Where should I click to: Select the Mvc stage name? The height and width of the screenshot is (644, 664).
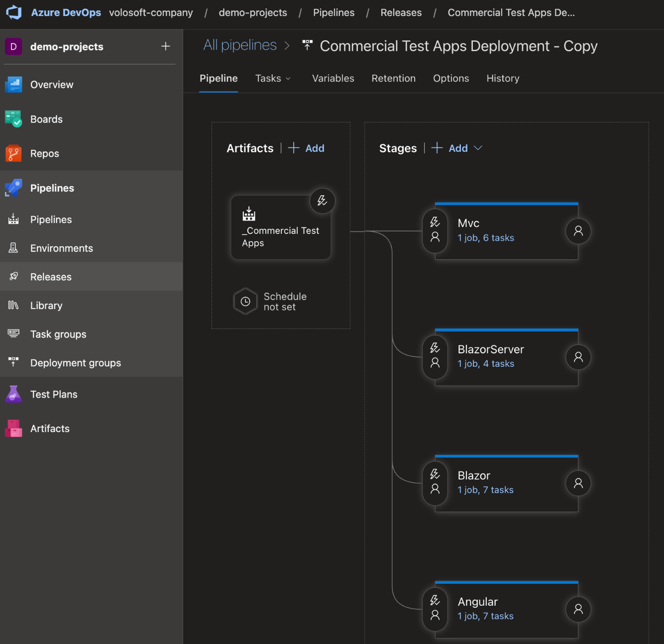(468, 223)
